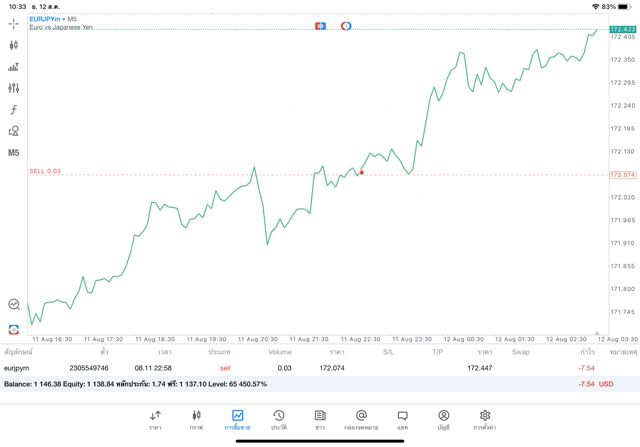This screenshot has height=447, width=640.
Task: Open the mailbox tab with @ icon
Action: pyautogui.click(x=361, y=419)
